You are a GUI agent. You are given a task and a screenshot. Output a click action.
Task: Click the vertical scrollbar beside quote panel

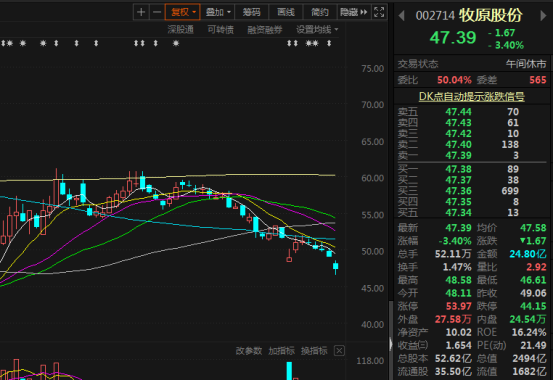pos(390,340)
